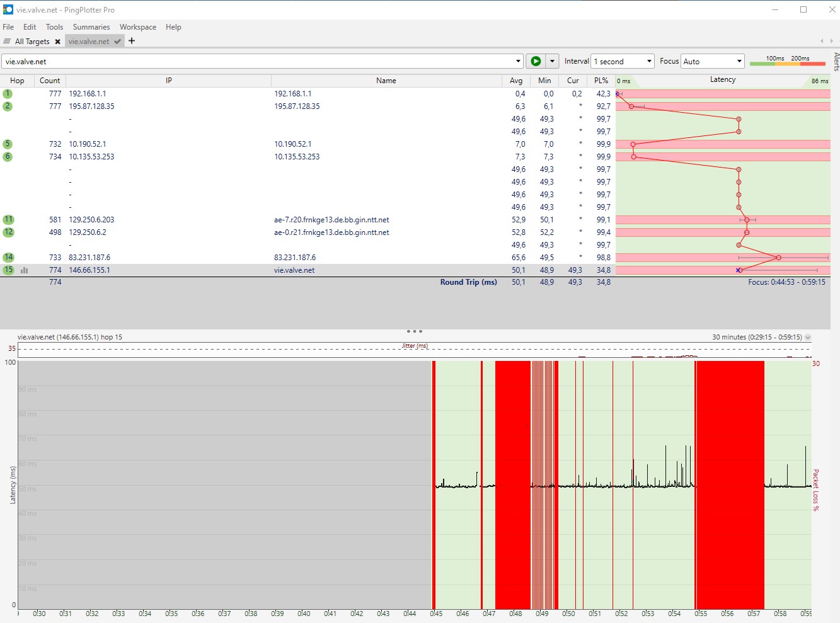Open the Alerts side panel

click(836, 62)
